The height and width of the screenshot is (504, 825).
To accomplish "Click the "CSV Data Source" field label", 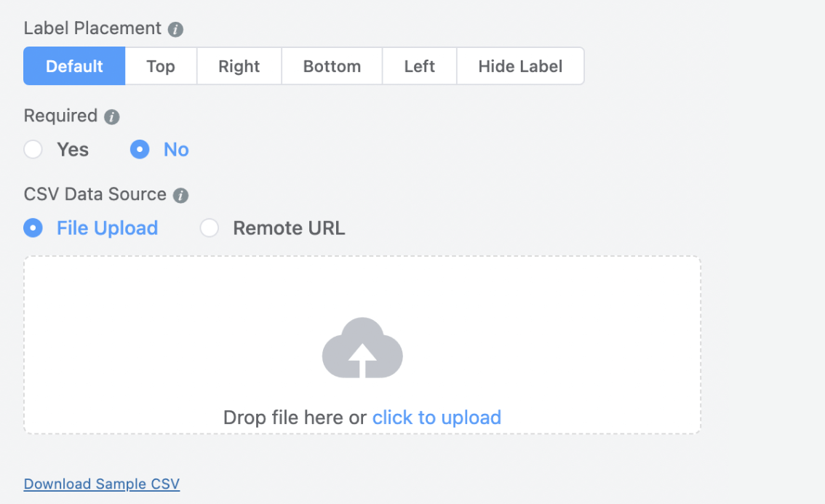I will [95, 195].
